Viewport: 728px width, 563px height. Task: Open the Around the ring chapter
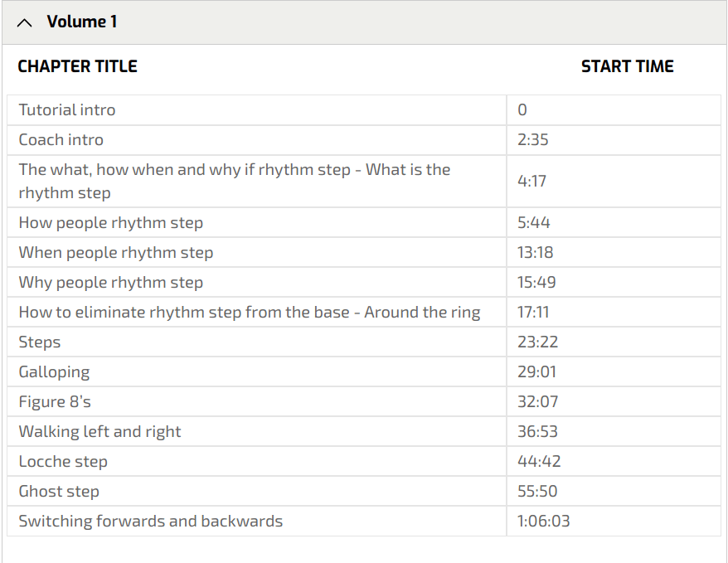click(x=249, y=313)
